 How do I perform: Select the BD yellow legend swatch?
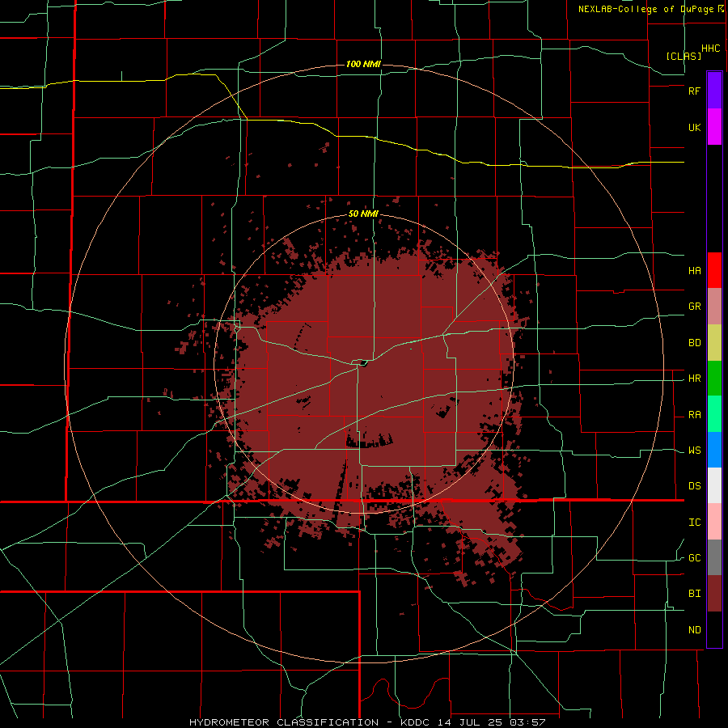[x=714, y=343]
